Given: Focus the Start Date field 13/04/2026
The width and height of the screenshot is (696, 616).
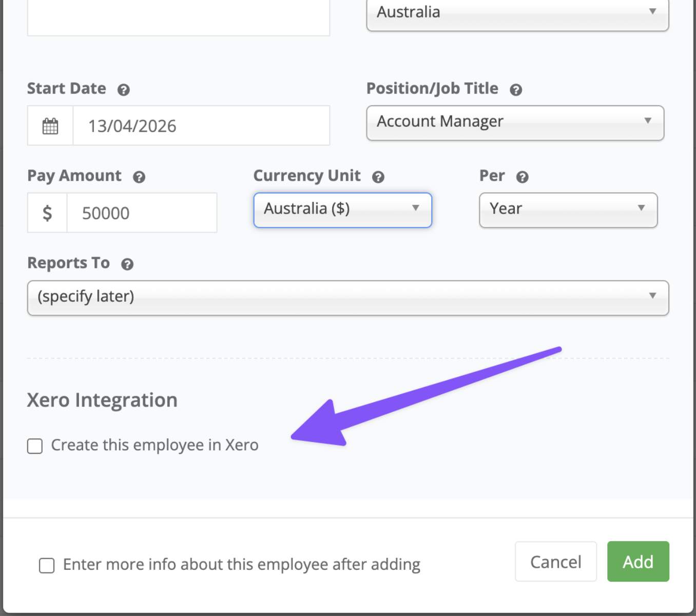Looking at the screenshot, I should click(202, 126).
